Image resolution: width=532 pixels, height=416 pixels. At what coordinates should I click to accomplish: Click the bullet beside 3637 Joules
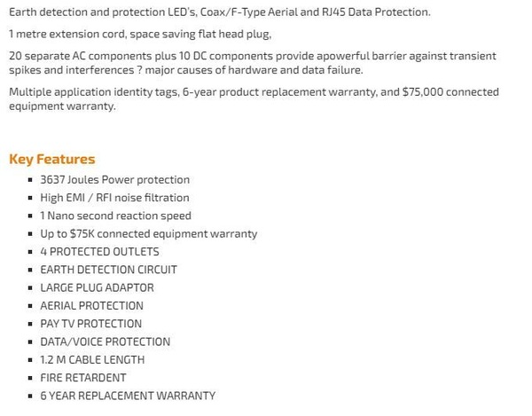30,180
